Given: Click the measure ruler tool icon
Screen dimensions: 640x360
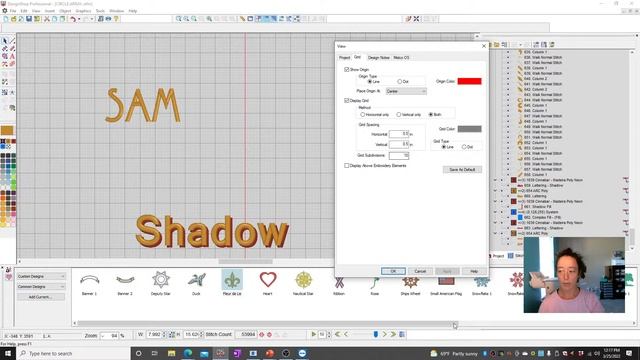Looking at the screenshot, I should point(242,19).
